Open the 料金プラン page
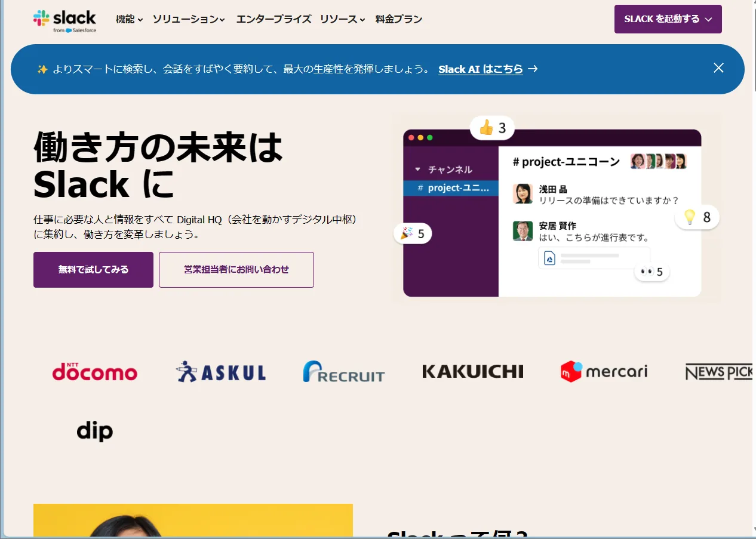Screen dimensions: 756x539 [x=399, y=19]
